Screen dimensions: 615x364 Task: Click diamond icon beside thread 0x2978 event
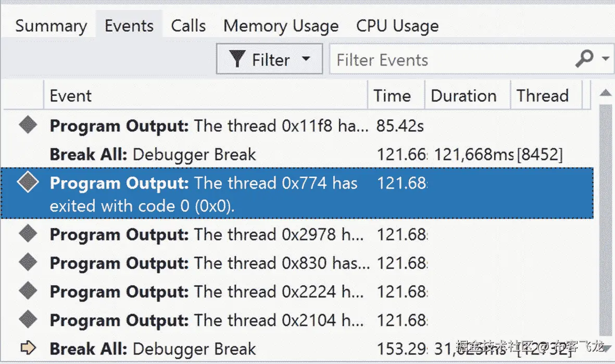[x=28, y=234]
